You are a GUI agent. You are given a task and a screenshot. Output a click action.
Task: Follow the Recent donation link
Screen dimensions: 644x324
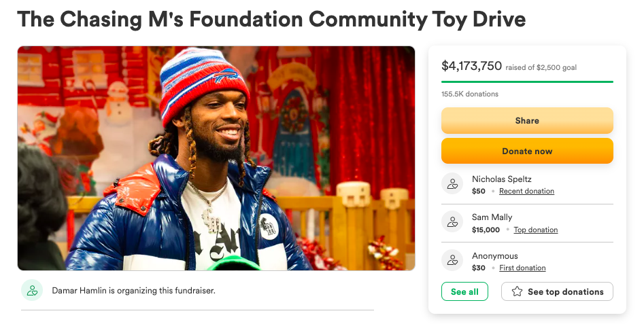[x=526, y=192]
